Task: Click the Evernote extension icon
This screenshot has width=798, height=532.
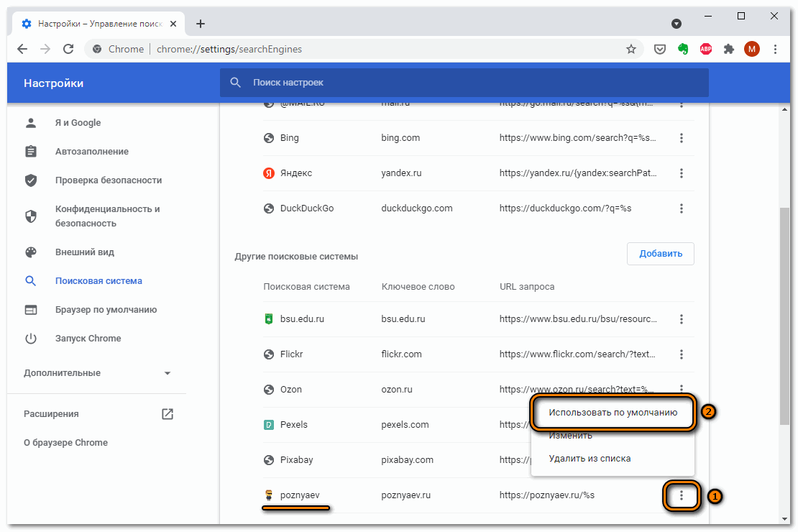Action: click(683, 49)
